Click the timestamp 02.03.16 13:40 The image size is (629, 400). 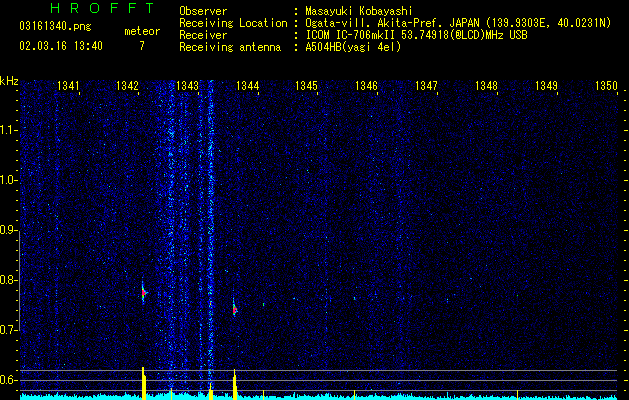tap(61, 46)
